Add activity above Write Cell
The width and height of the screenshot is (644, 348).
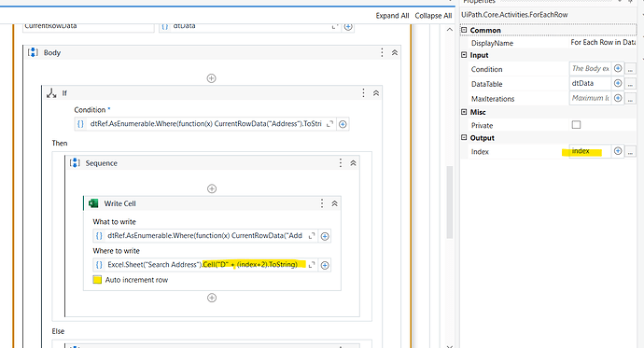tap(212, 188)
